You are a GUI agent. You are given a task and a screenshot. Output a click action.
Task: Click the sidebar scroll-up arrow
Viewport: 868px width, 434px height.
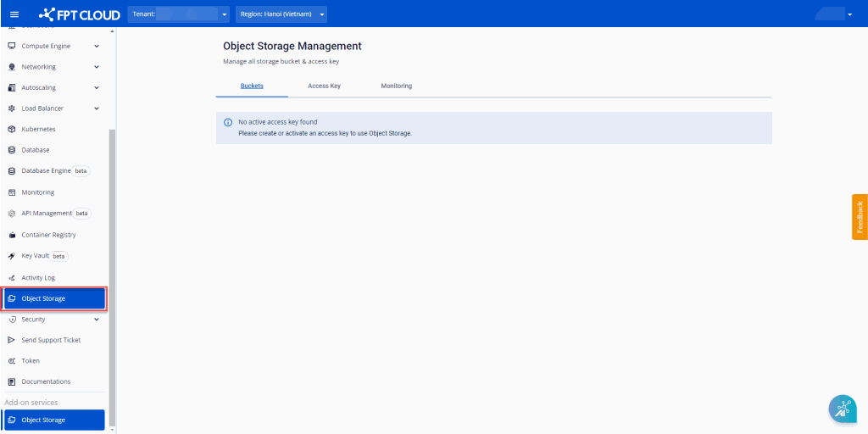[113, 31]
